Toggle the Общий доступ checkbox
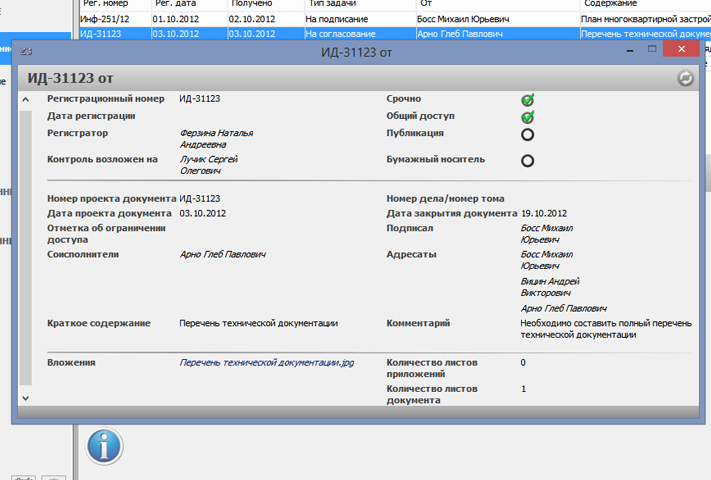 (527, 117)
